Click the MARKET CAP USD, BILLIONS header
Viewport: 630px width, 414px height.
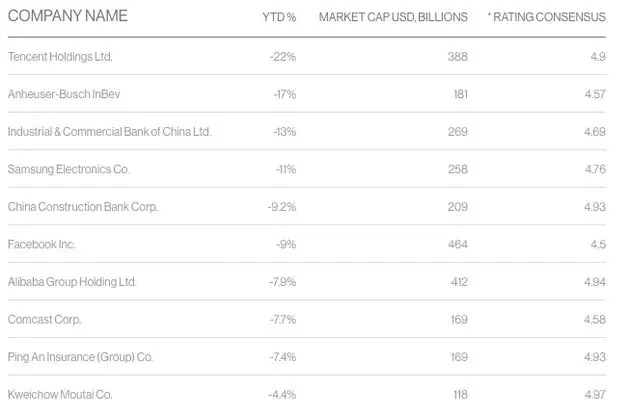pyautogui.click(x=384, y=18)
